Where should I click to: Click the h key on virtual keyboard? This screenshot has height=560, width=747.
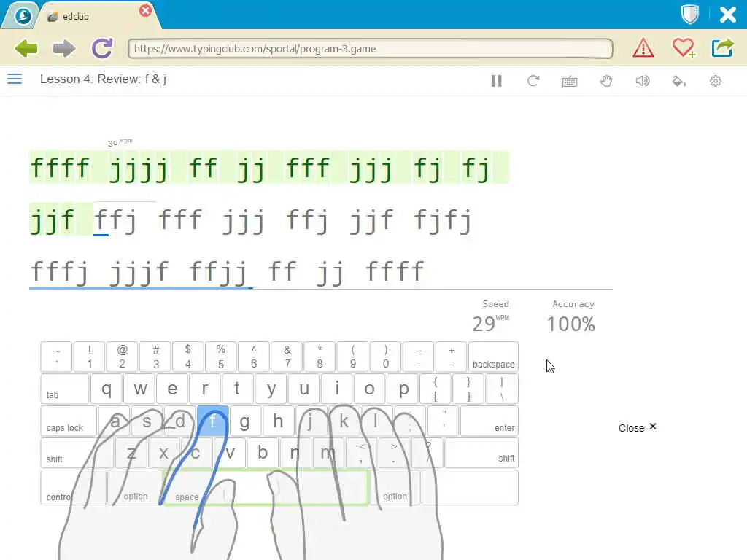tap(278, 421)
